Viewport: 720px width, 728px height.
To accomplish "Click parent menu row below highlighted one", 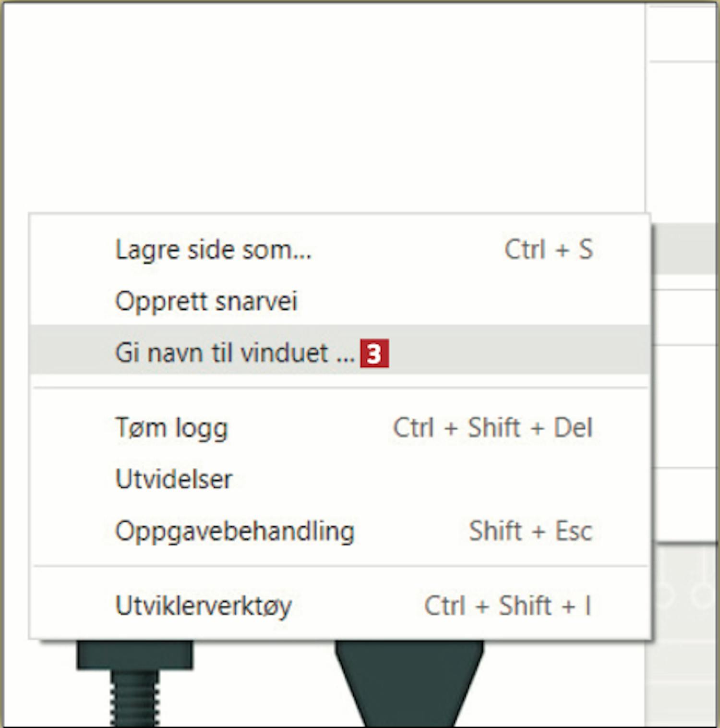I will pos(684,317).
